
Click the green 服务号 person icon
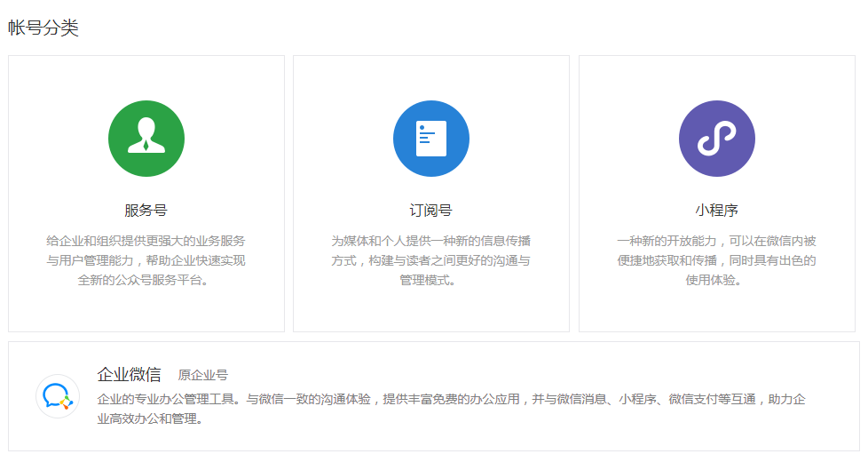coord(146,139)
